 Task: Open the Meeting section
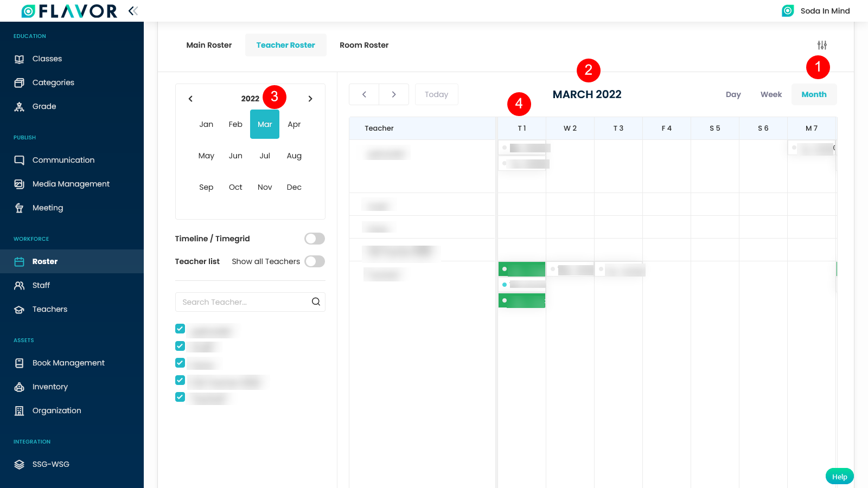pyautogui.click(x=48, y=208)
